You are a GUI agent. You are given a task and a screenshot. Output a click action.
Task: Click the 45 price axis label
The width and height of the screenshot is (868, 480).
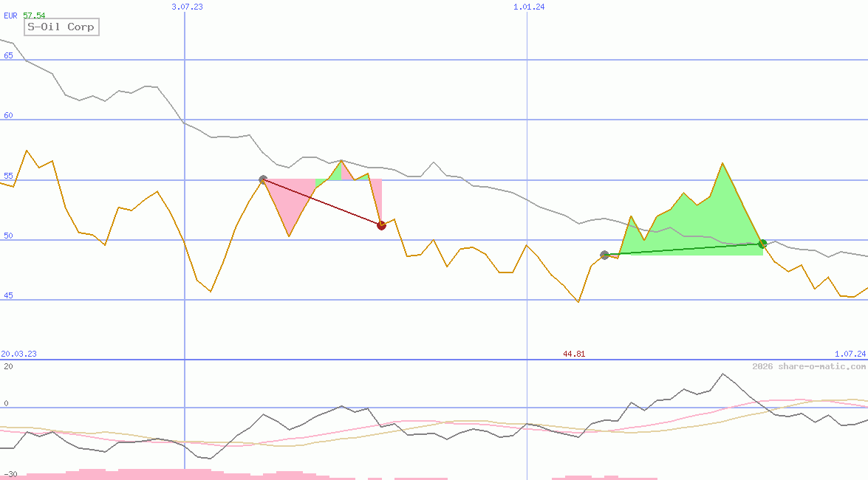click(x=8, y=295)
